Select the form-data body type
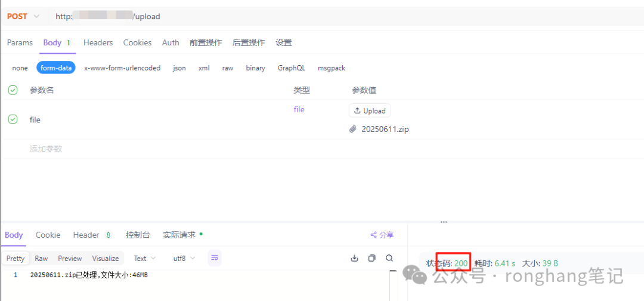This screenshot has height=301, width=644. click(56, 68)
